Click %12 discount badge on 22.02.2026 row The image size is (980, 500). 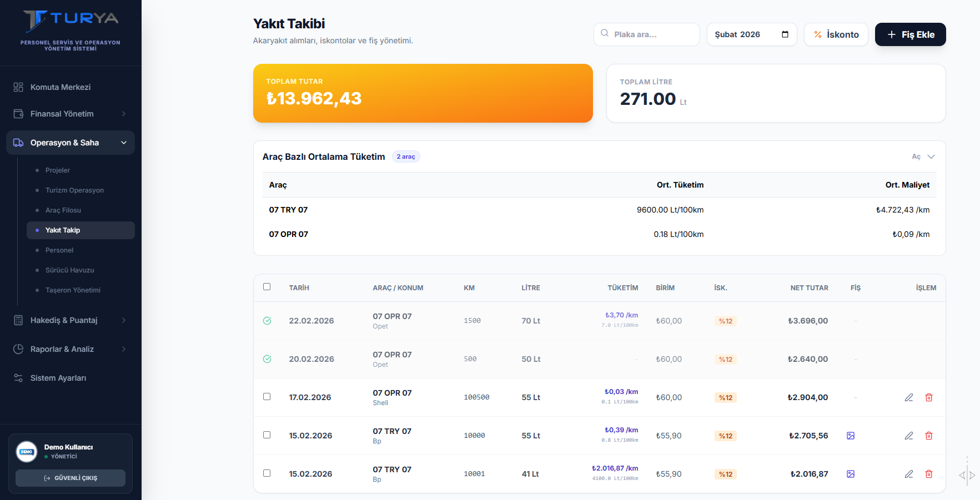[726, 321]
